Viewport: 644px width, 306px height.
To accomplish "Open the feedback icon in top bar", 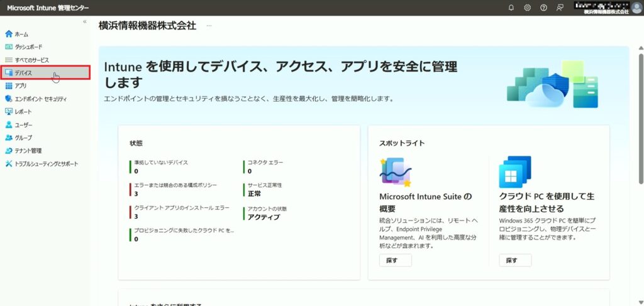I will point(559,8).
